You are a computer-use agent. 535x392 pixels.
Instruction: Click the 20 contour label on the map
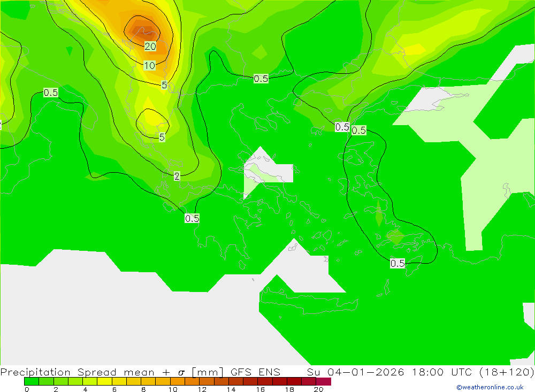pos(150,46)
